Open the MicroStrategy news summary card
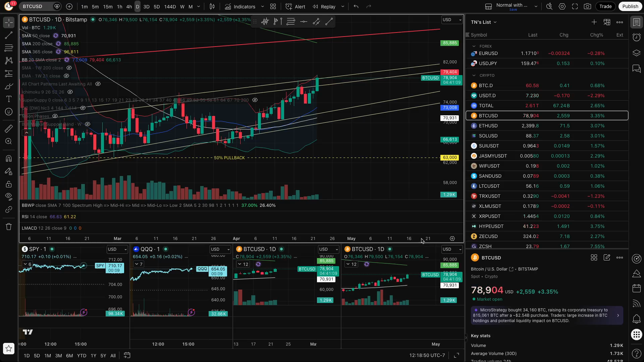 [547, 315]
